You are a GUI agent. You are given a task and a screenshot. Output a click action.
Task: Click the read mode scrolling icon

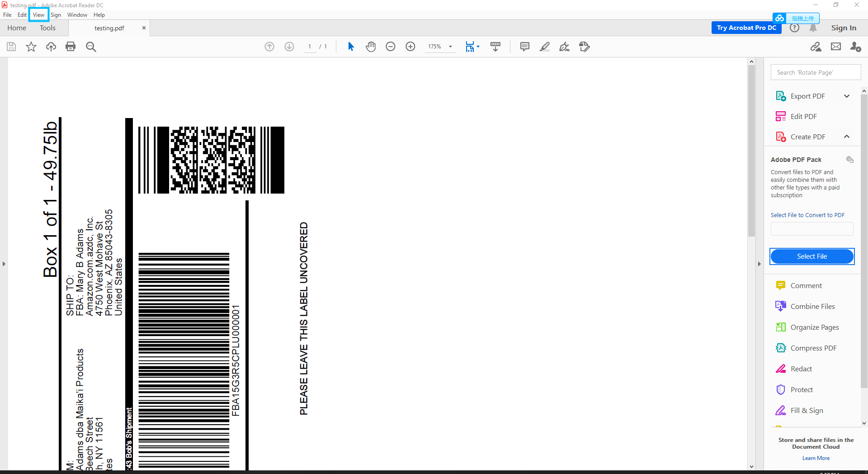tap(495, 47)
